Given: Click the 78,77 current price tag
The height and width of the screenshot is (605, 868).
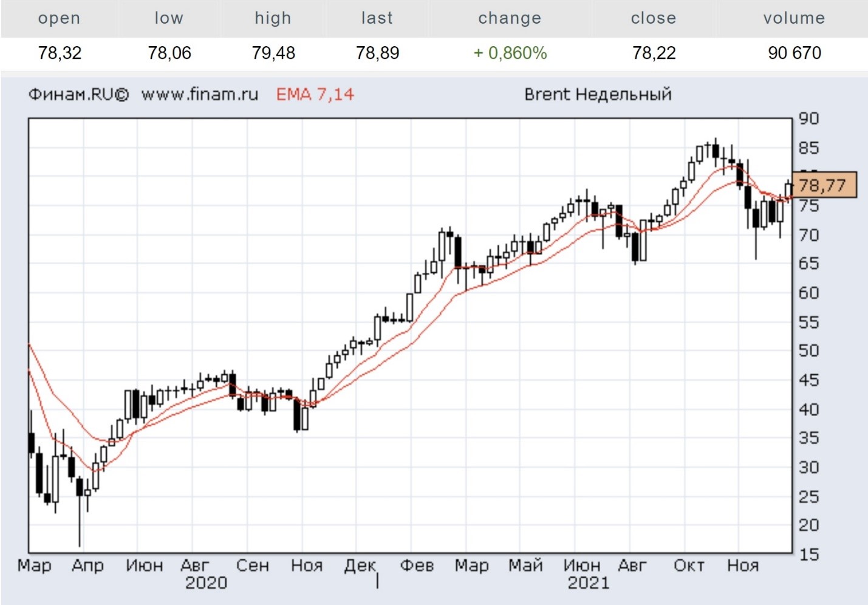Looking at the screenshot, I should pyautogui.click(x=824, y=185).
